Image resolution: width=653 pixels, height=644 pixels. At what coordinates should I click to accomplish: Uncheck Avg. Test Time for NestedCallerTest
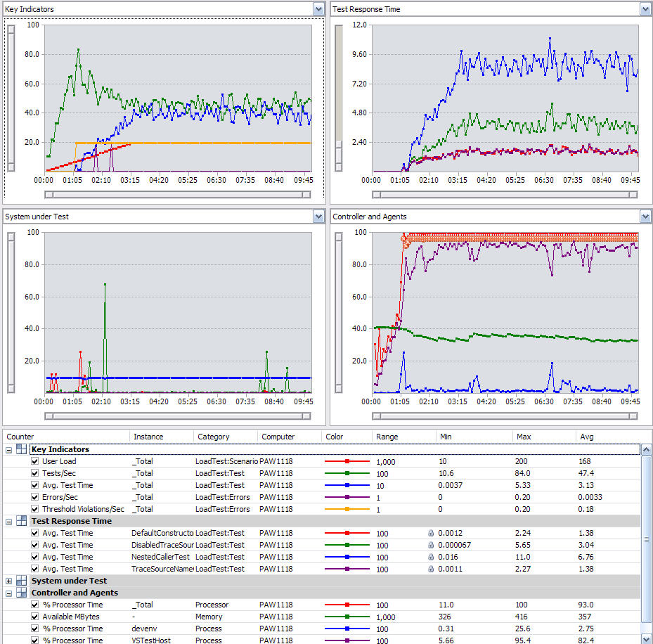(35, 558)
